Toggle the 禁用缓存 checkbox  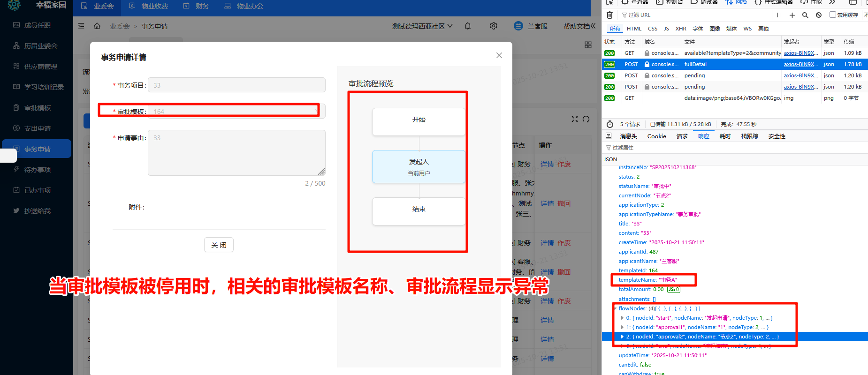833,15
